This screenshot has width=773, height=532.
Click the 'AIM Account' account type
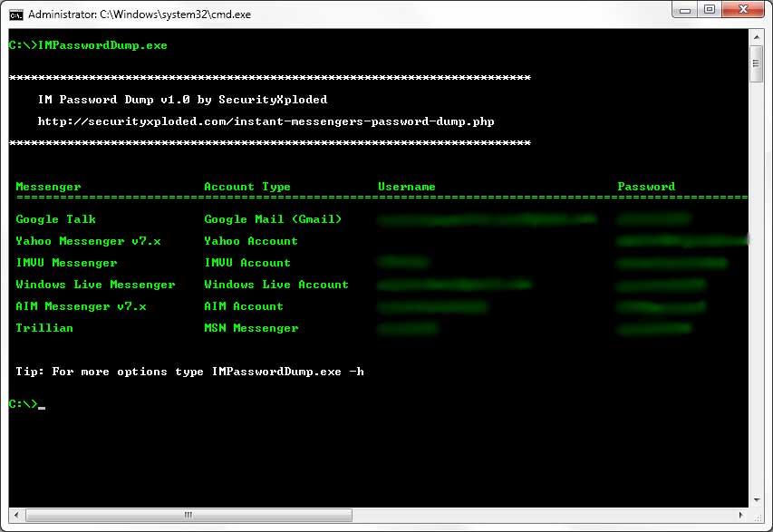244,306
